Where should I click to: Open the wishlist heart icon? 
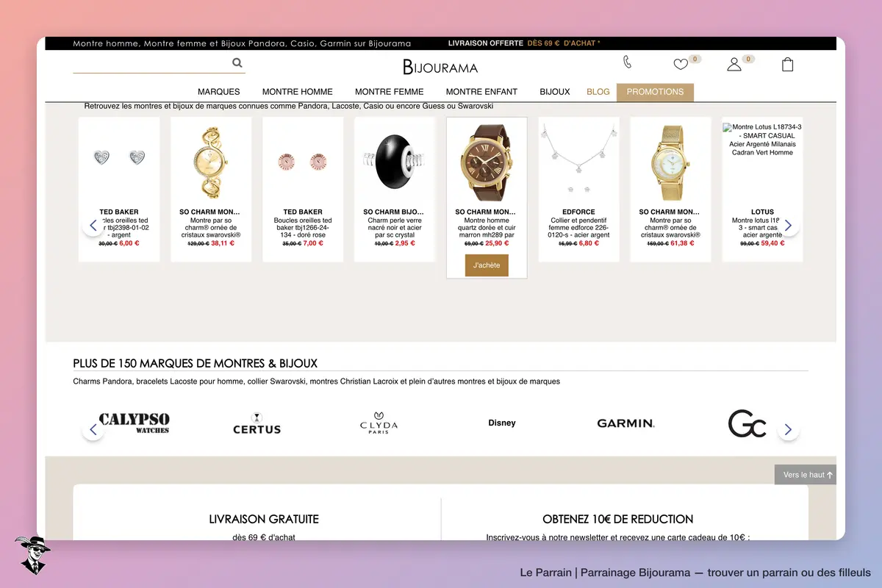pos(681,64)
